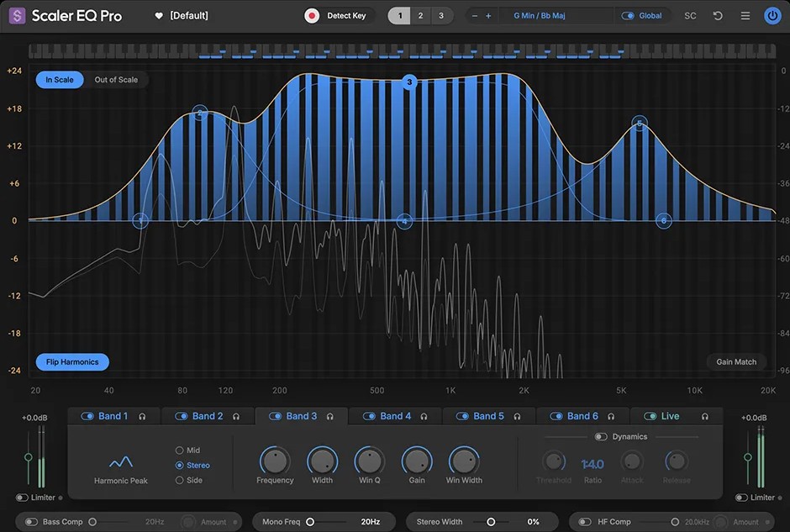Click the Harmonic Peak filter shape icon

click(x=121, y=461)
